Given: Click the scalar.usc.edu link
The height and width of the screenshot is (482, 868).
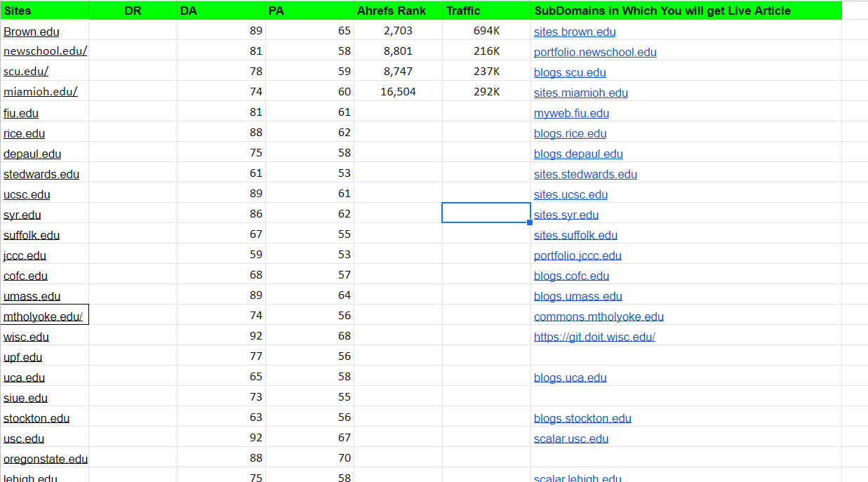Looking at the screenshot, I should pyautogui.click(x=571, y=439).
